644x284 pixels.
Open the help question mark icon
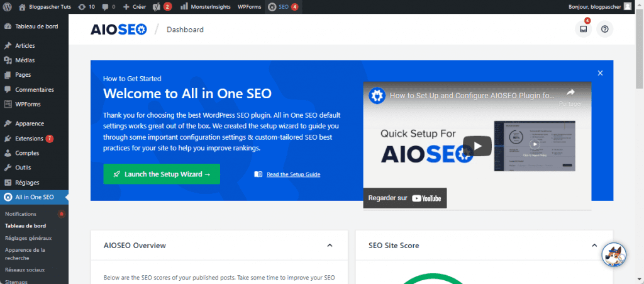[x=604, y=29]
